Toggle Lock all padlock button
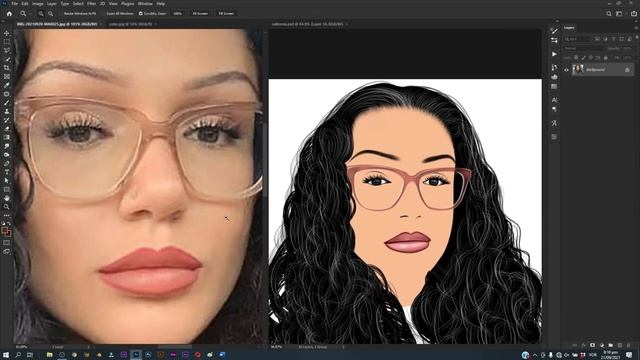This screenshot has height=360, width=640. click(x=605, y=58)
